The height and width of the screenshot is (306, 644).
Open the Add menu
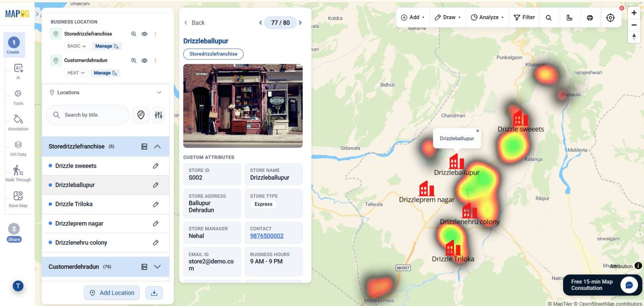tap(413, 17)
